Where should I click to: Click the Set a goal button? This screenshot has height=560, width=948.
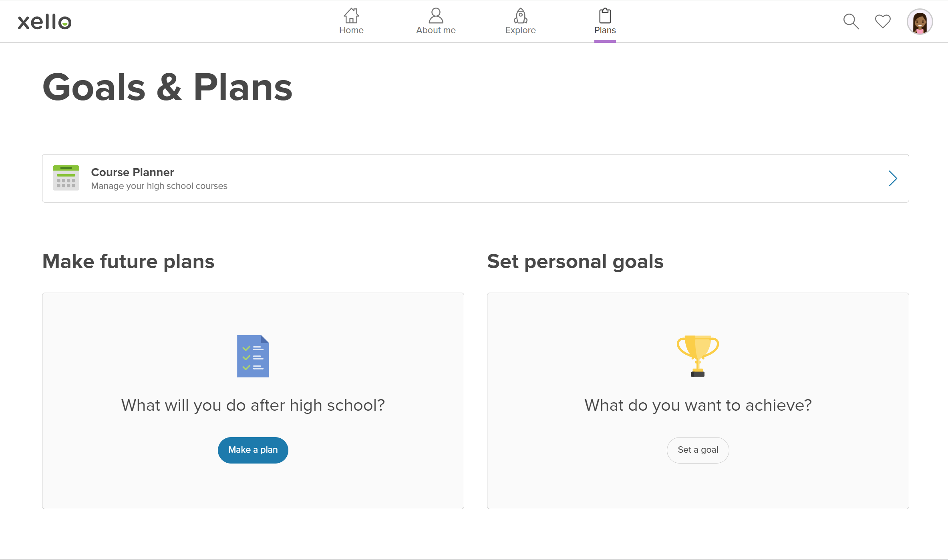click(698, 450)
